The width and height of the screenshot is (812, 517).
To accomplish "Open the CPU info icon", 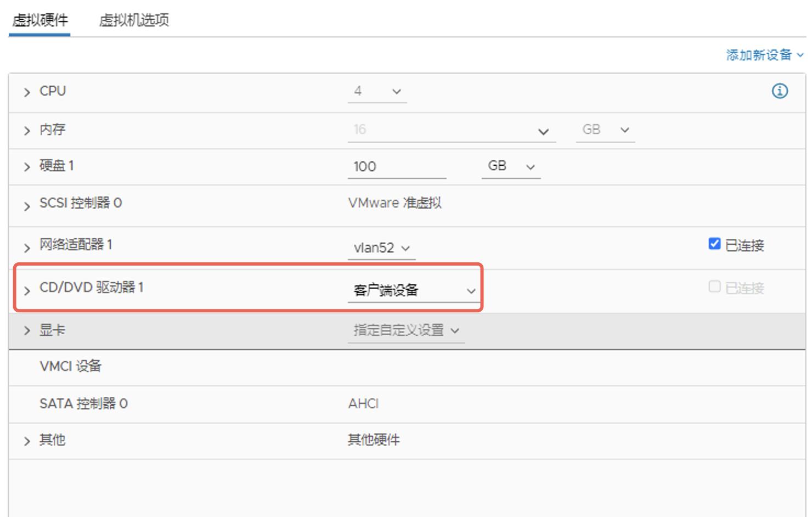I will tap(780, 91).
